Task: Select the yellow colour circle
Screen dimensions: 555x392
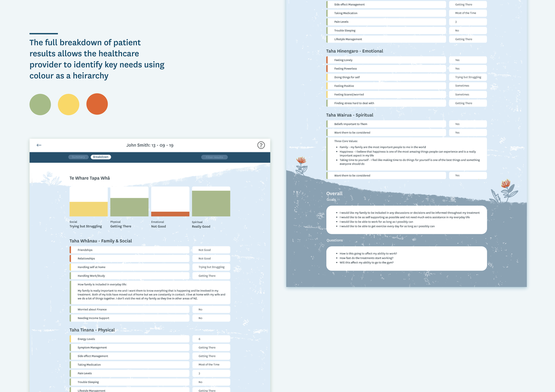Action: pyautogui.click(x=68, y=104)
